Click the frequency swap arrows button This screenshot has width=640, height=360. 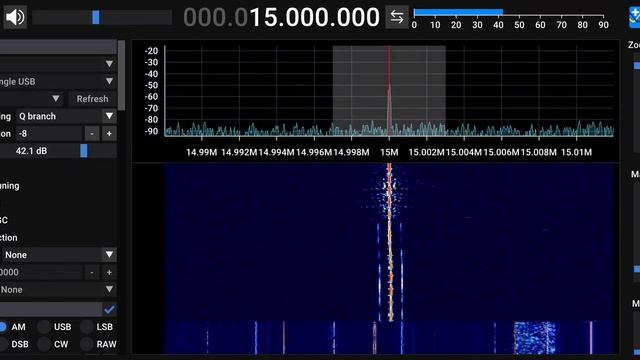(397, 17)
